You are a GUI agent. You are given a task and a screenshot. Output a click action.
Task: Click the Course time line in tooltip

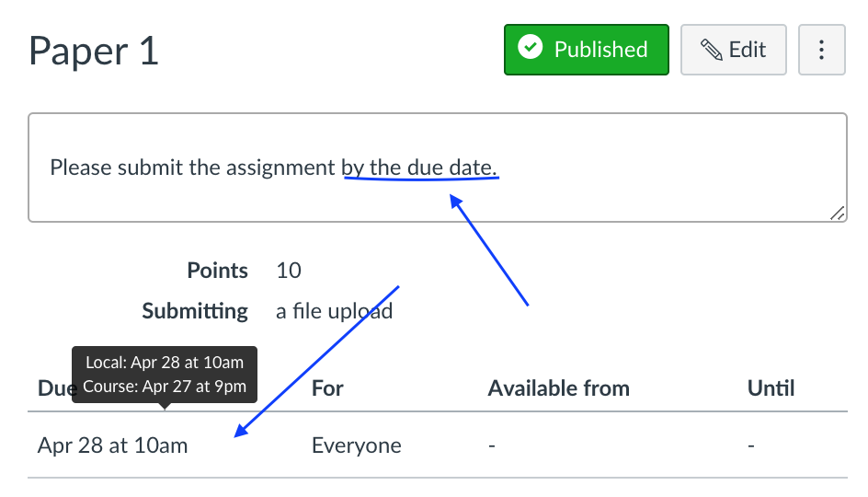(x=165, y=387)
